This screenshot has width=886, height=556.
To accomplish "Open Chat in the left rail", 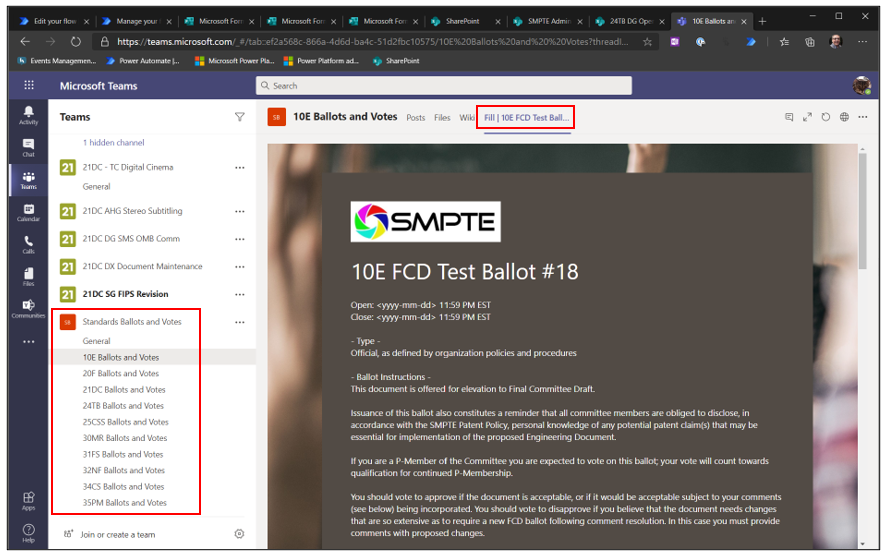I will tap(28, 147).
